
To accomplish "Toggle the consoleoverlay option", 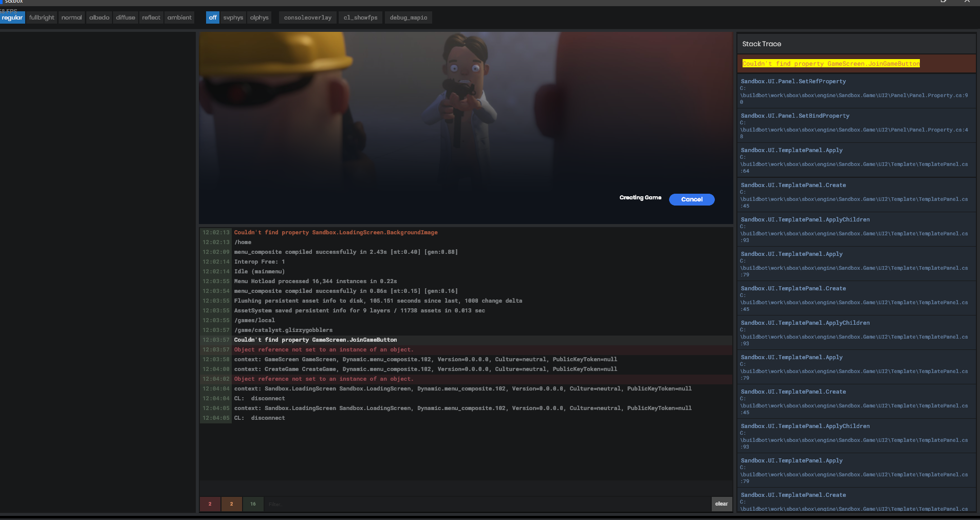I will [307, 17].
